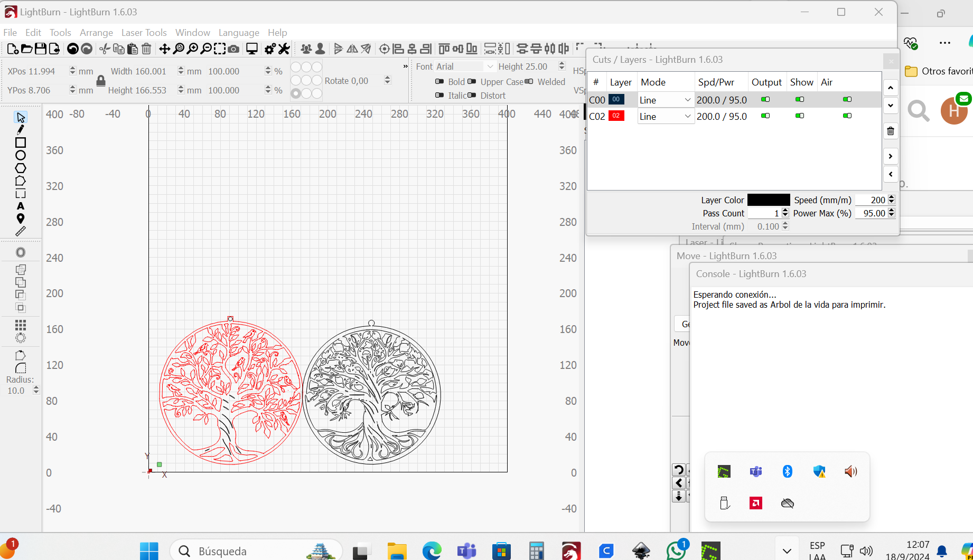Disable Show for the C00 layer
The height and width of the screenshot is (560, 973).
coord(799,99)
